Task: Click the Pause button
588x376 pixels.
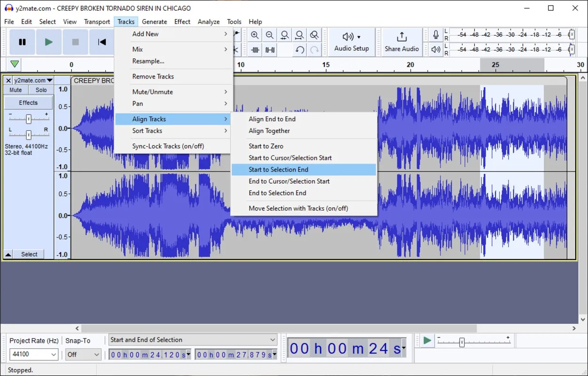Action: (x=22, y=42)
